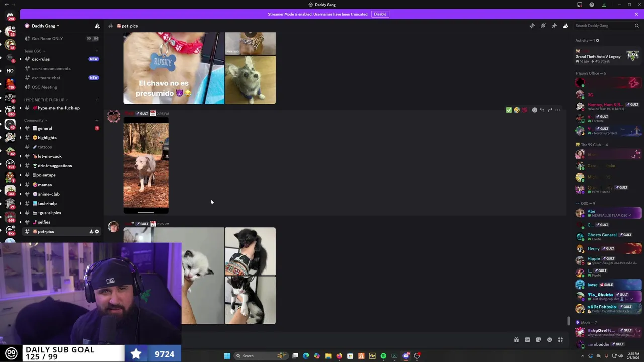Open the osc-rules channel

(60, 59)
